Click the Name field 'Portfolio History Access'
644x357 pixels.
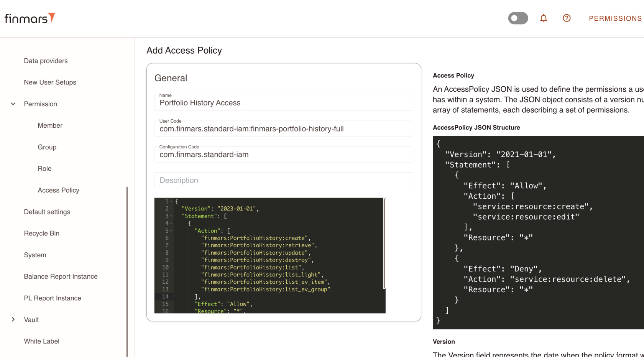click(x=284, y=103)
